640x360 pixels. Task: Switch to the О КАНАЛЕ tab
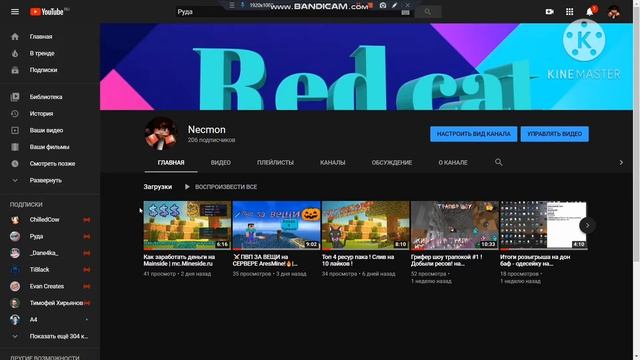click(453, 162)
